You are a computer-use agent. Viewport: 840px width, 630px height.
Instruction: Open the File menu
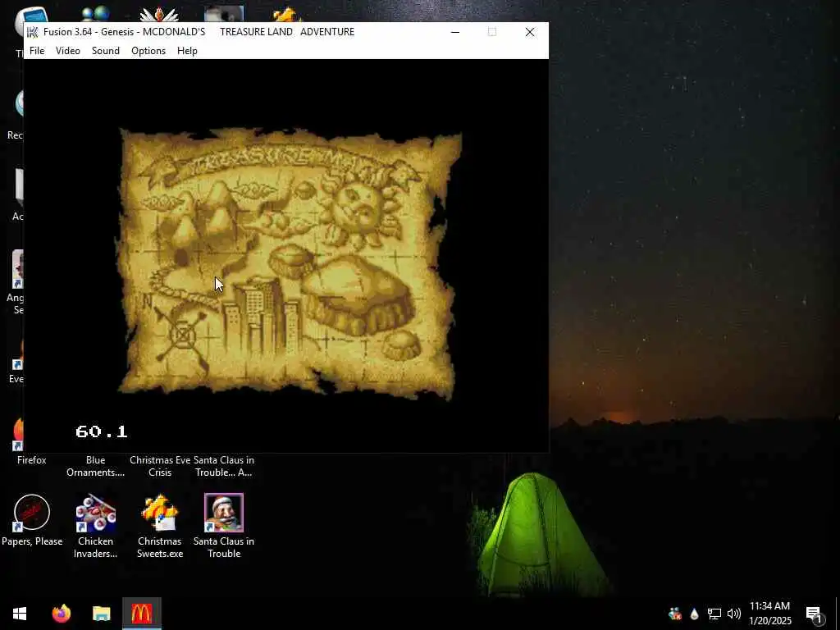(37, 51)
